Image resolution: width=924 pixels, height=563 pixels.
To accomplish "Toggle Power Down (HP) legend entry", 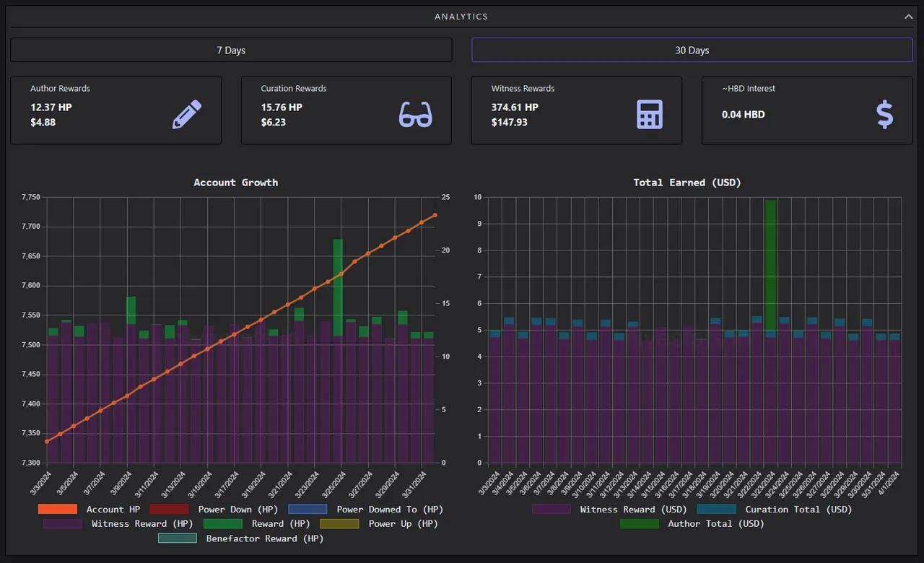I will (201, 509).
